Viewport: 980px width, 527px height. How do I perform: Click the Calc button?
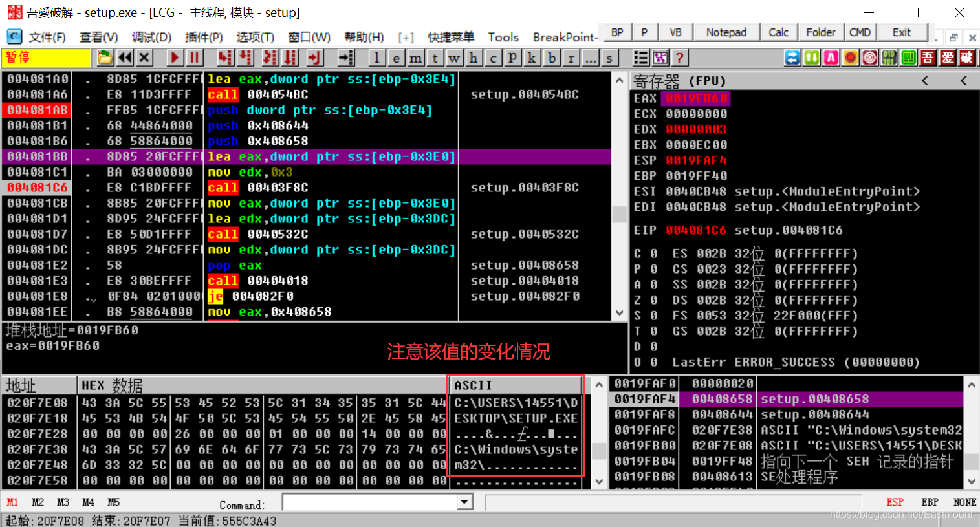click(x=778, y=32)
